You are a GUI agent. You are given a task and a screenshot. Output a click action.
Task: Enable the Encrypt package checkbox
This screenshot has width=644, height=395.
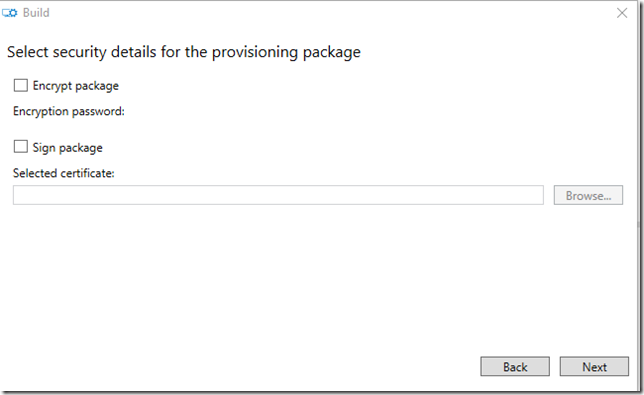pyautogui.click(x=21, y=85)
